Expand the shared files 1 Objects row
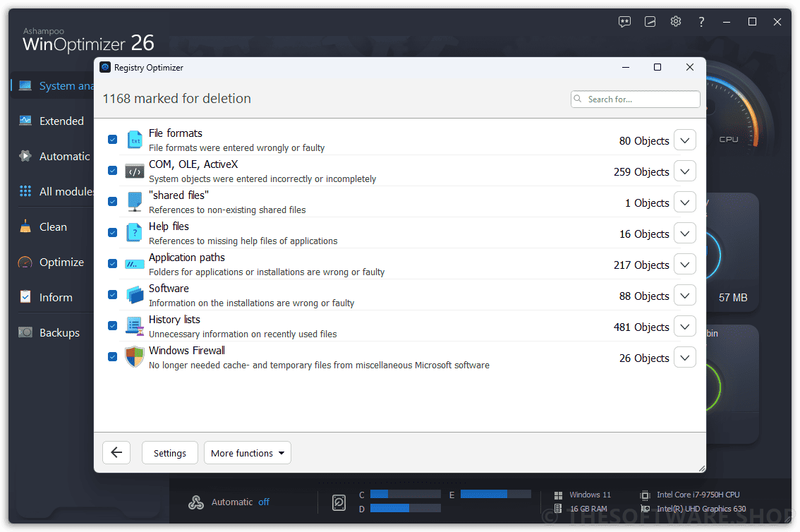 [685, 202]
